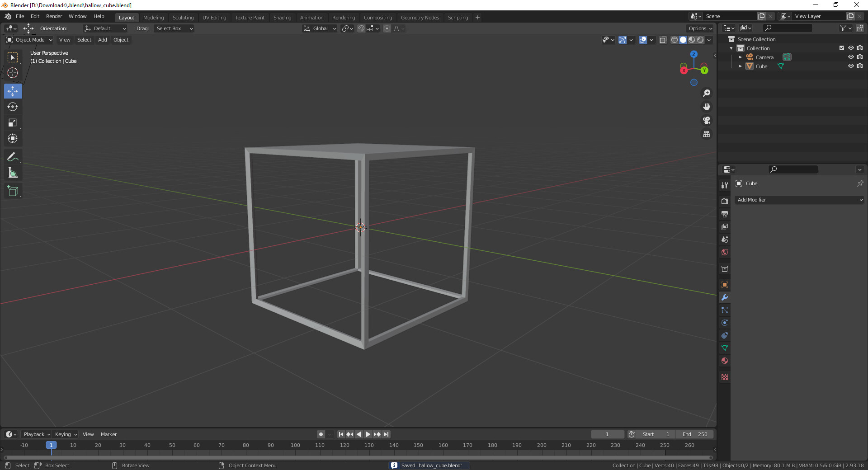Hide the Cube in the viewport
Viewport: 868px width, 470px height.
click(851, 66)
